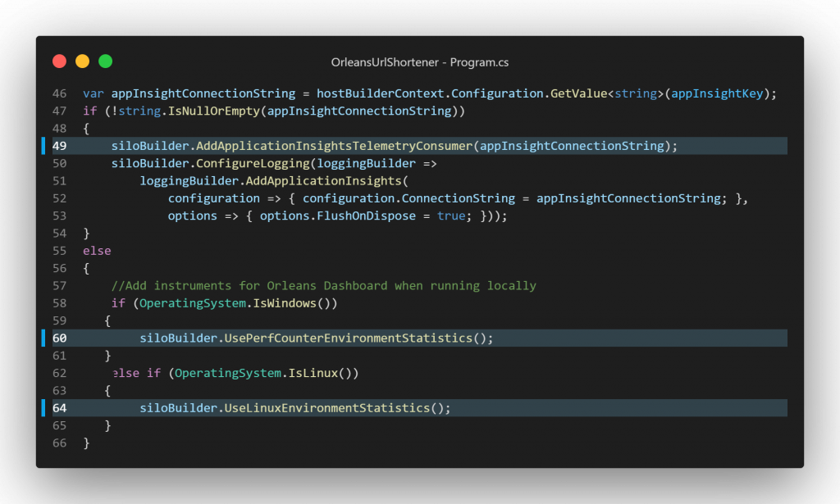Click line number 62
This screenshot has width=840, height=504.
pyautogui.click(x=59, y=374)
